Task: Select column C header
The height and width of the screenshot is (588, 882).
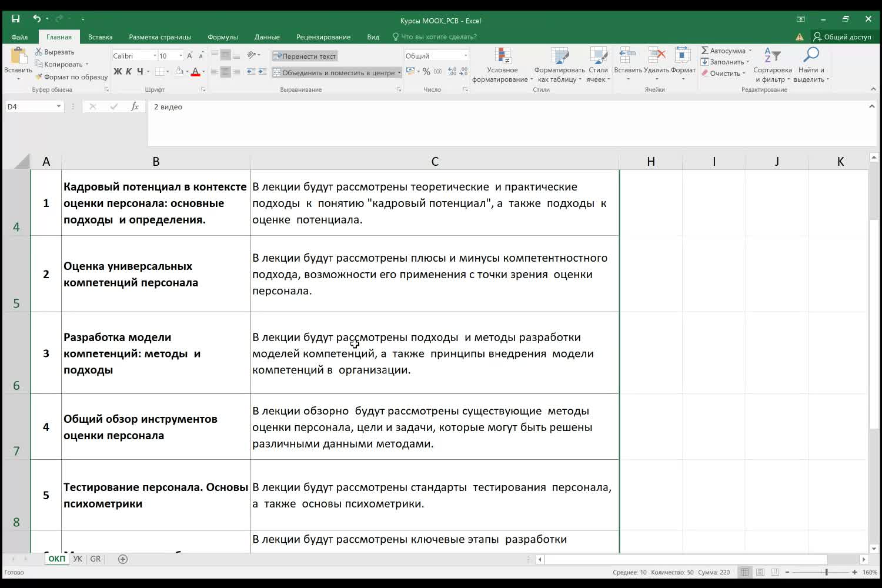Action: click(x=435, y=162)
